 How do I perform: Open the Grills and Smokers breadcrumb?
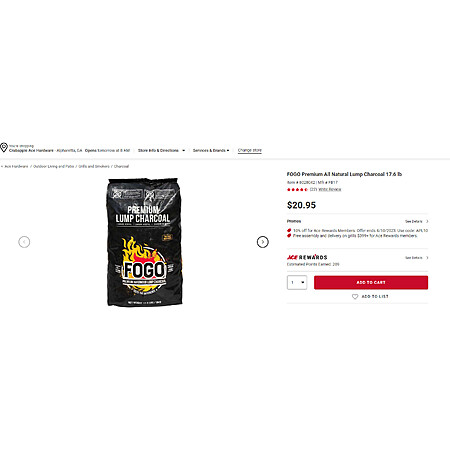(94, 166)
